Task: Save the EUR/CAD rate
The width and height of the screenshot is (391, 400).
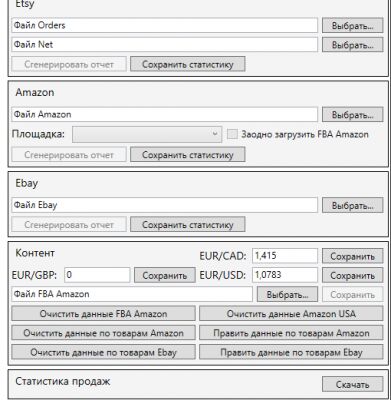Action: click(x=352, y=256)
